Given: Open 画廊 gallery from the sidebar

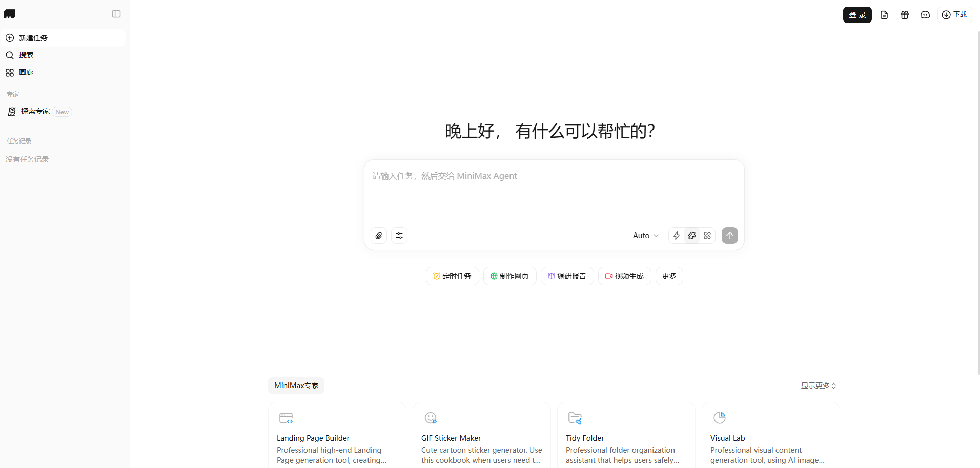Looking at the screenshot, I should (26, 73).
